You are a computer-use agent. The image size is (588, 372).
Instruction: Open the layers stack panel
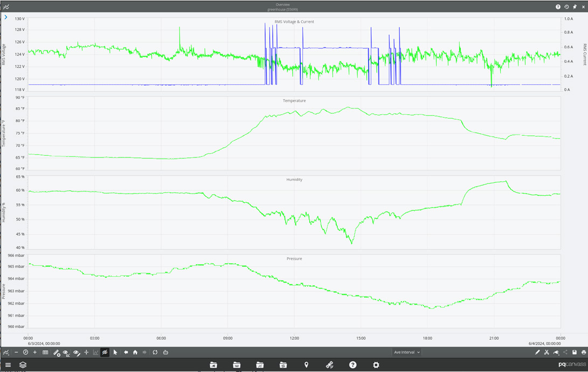tap(23, 365)
